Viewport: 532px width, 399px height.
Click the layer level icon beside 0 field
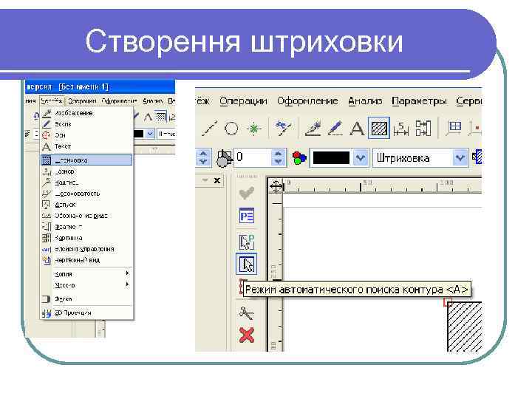point(224,158)
